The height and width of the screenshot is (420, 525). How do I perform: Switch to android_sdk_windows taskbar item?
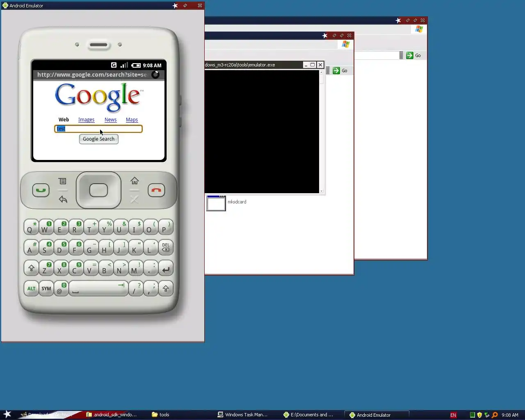(112, 415)
